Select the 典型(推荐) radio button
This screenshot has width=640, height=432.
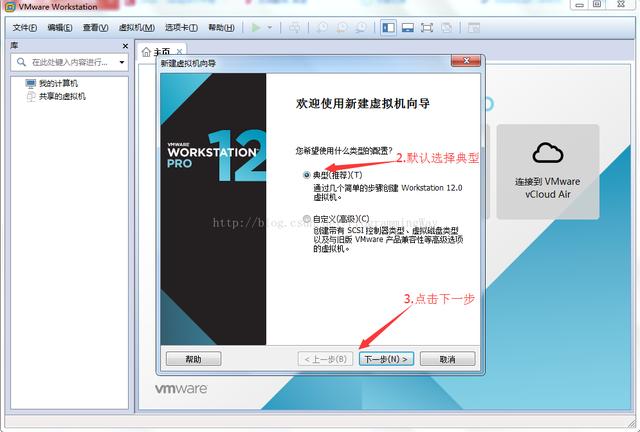[306, 175]
